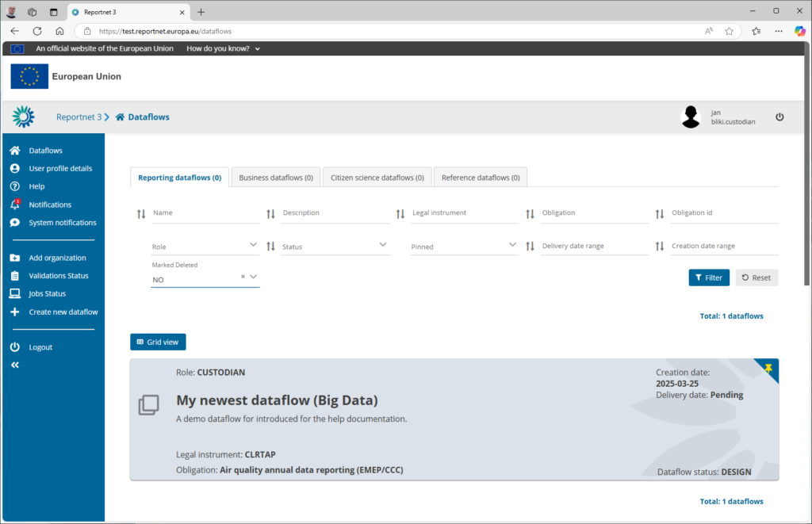The width and height of the screenshot is (812, 524).
Task: Expand the Pinned dropdown filter
Action: tap(464, 247)
